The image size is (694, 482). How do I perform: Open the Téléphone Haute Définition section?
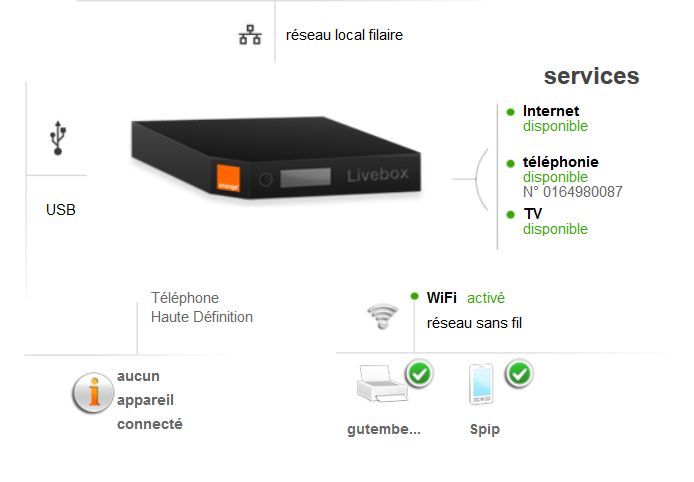[x=202, y=307]
